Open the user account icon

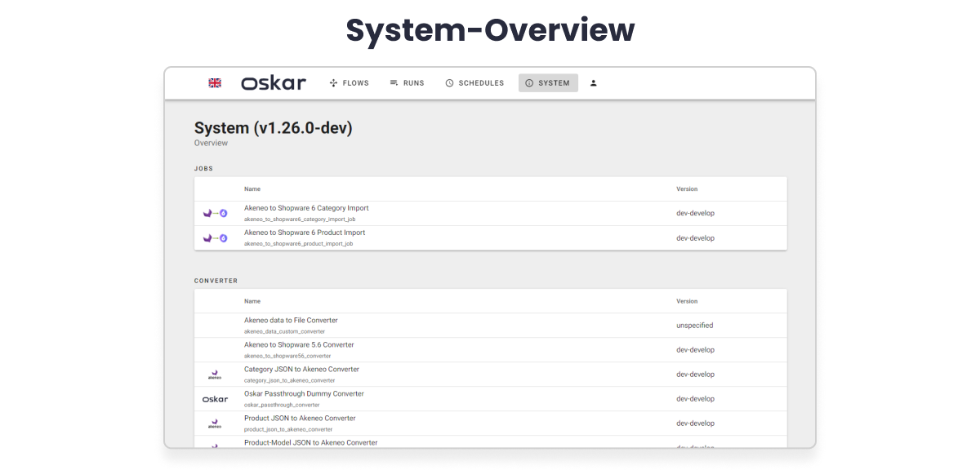(x=594, y=83)
